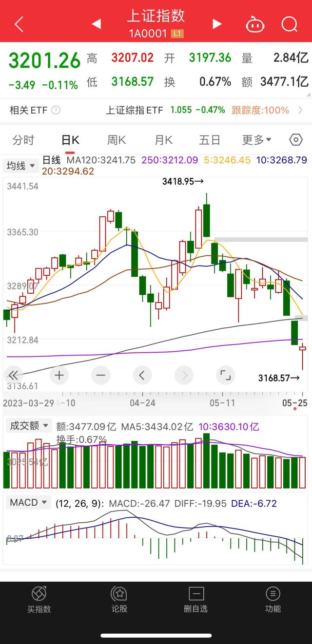This screenshot has height=644, width=312.
Task: Tap 买指数 at the bottom bar
Action: point(39,599)
